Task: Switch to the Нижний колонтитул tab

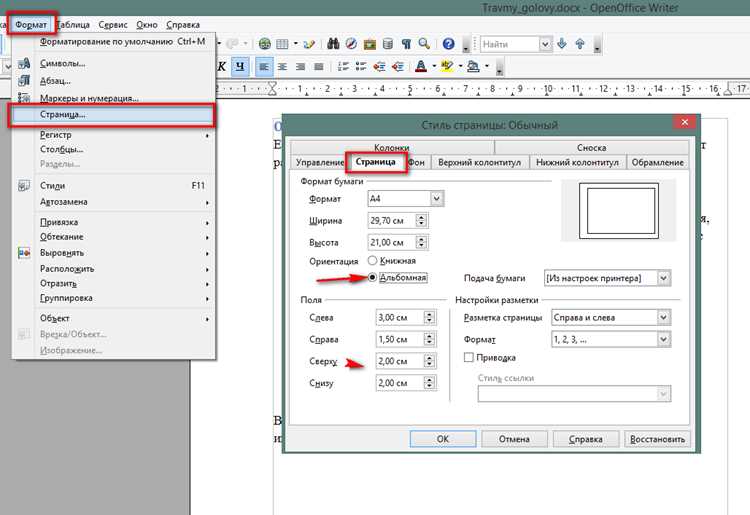Action: (577, 162)
